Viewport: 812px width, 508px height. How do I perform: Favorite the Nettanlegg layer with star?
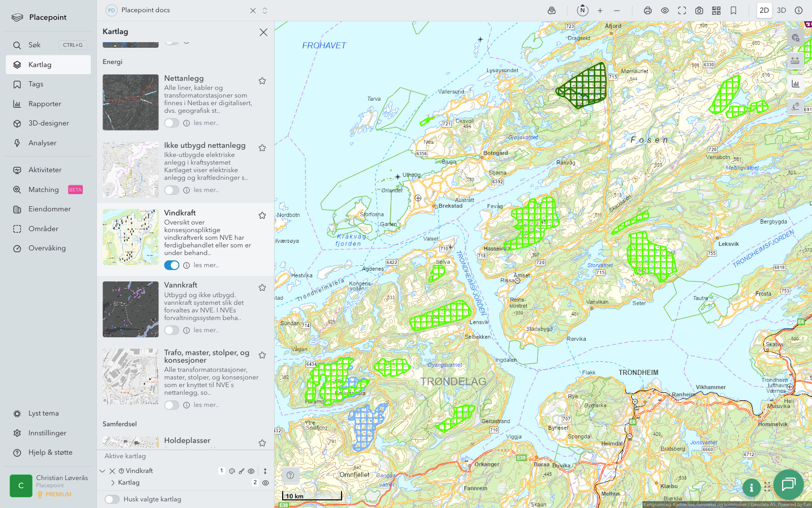[262, 81]
